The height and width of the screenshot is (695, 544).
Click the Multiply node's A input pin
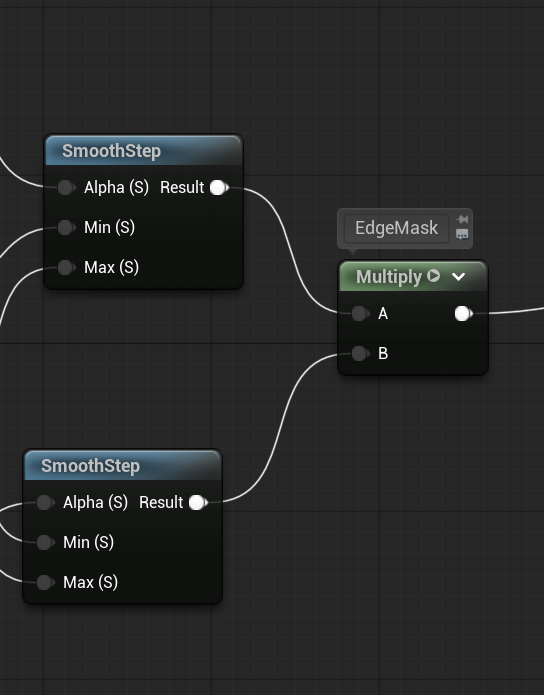coord(360,313)
